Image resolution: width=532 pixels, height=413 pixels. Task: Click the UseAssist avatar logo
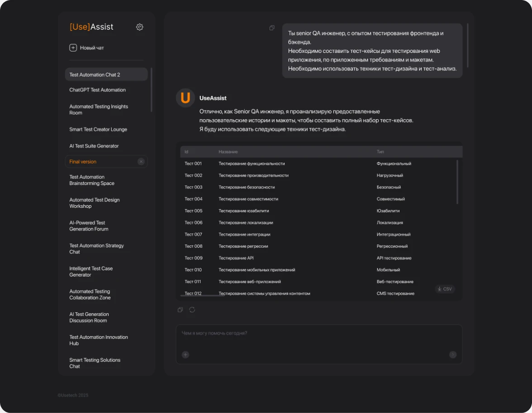(185, 98)
